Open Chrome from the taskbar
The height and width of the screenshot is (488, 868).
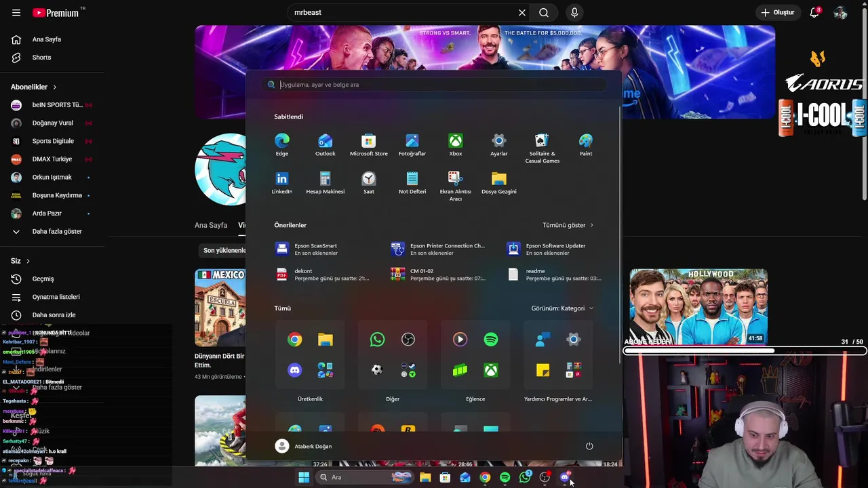click(485, 477)
